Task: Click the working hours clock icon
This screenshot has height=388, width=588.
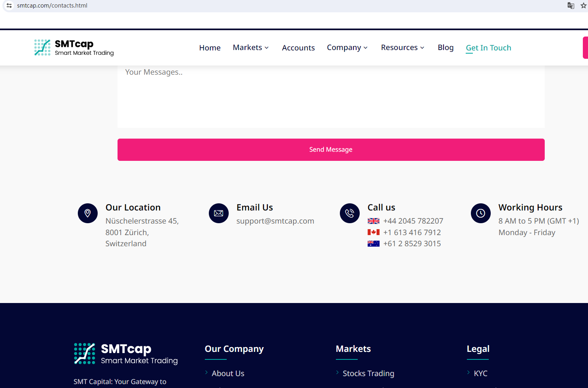Action: 481,213
